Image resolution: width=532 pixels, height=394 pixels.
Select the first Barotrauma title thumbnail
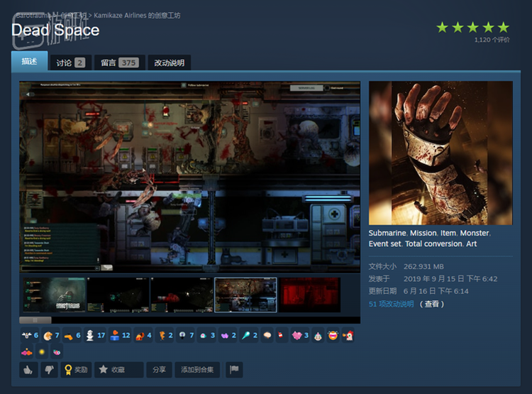[x=55, y=295]
